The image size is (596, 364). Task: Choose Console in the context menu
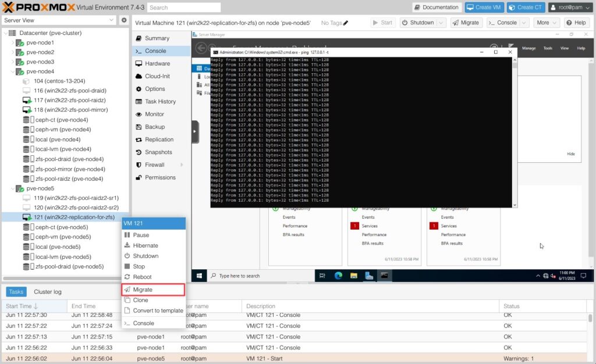point(154,323)
